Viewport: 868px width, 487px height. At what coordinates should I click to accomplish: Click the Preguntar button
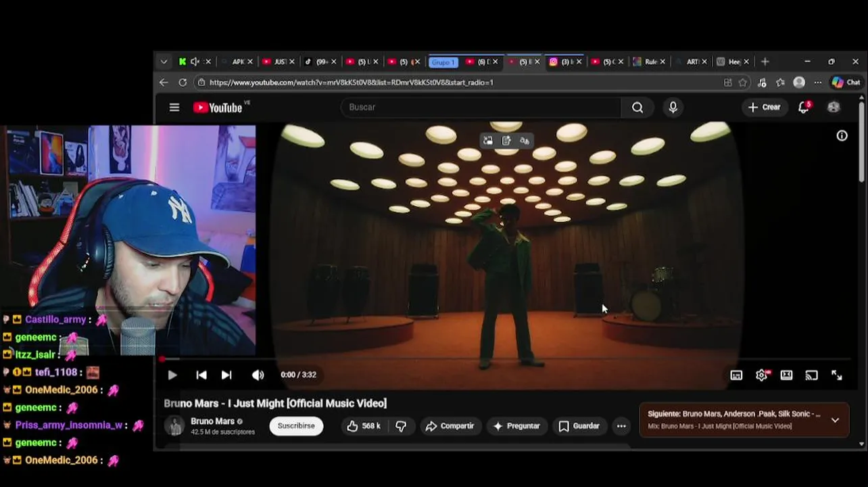click(516, 426)
